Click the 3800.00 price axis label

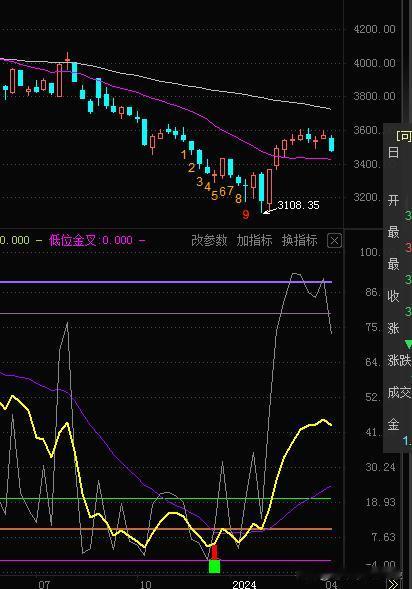point(374,97)
